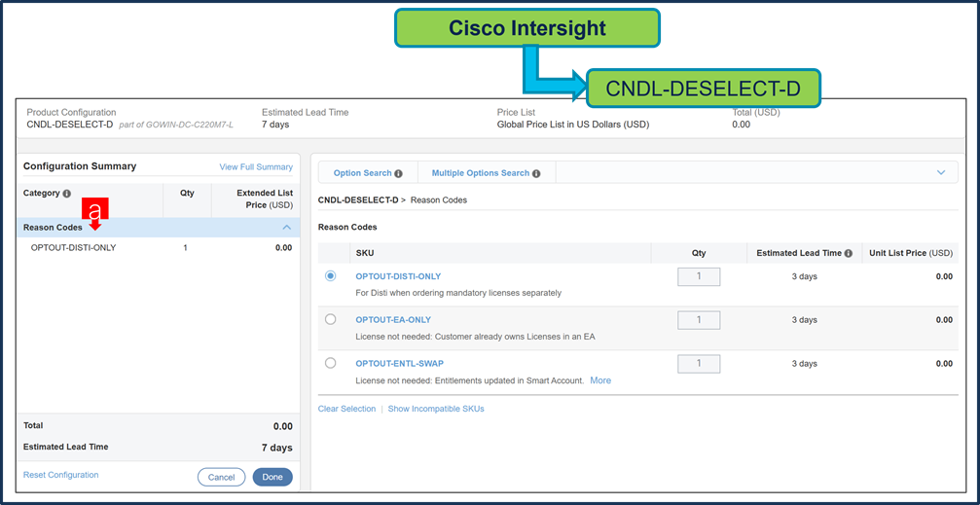Image resolution: width=980 pixels, height=505 pixels.
Task: Click More link in OPTOUT-ENTL-SWAP description
Action: 600,380
